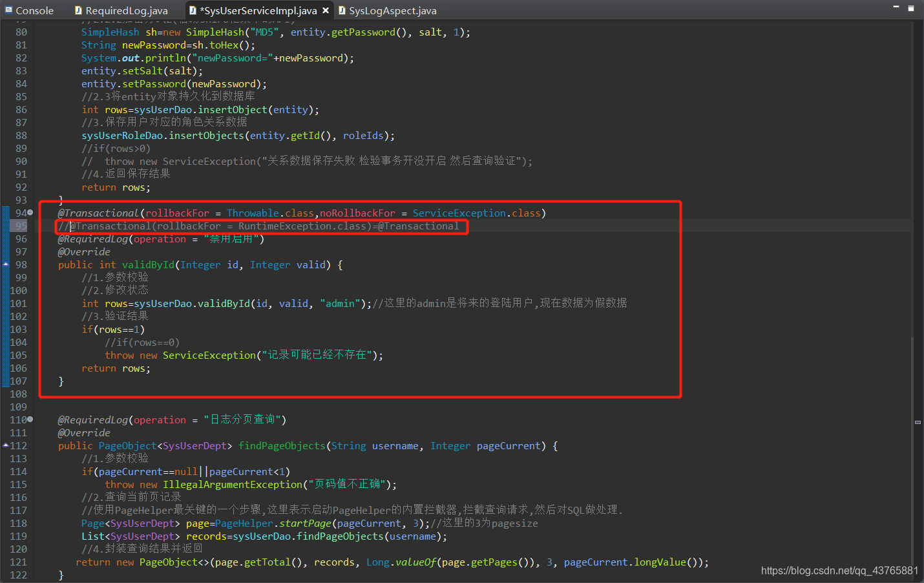Click 'public int validById' method signature
924x583 pixels.
coord(200,264)
